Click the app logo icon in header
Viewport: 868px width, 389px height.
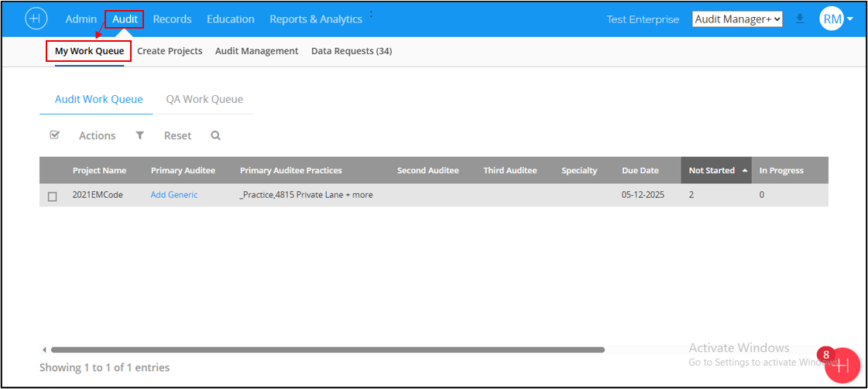point(36,19)
